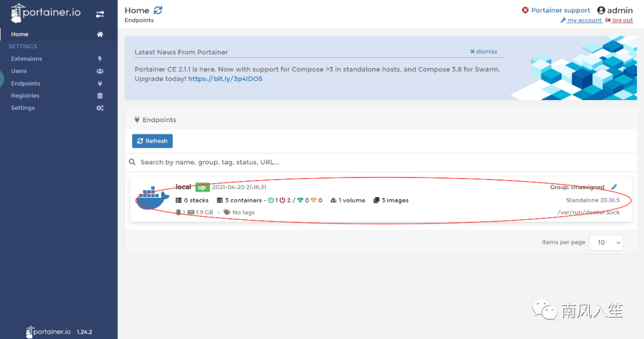Click the green up status badge
Image resolution: width=644 pixels, height=339 pixels.
point(202,187)
